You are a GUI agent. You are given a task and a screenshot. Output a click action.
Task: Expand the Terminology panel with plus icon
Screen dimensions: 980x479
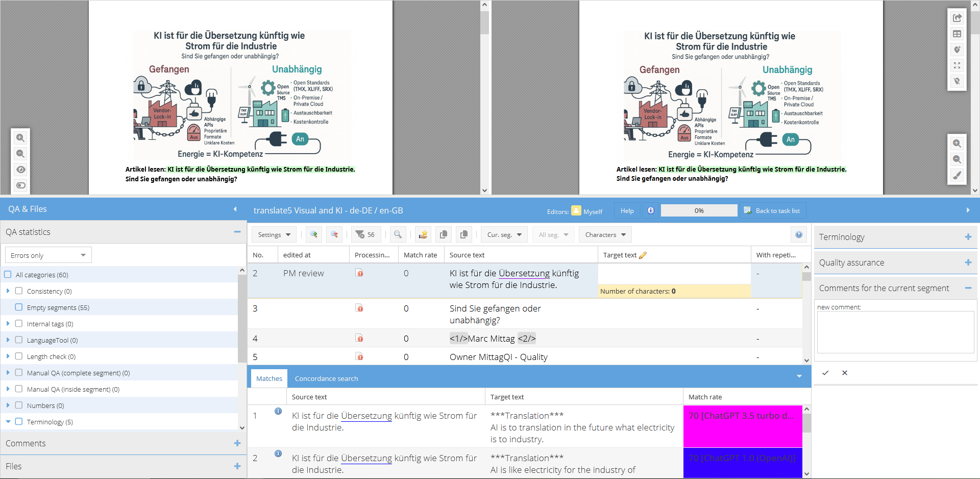click(x=968, y=237)
